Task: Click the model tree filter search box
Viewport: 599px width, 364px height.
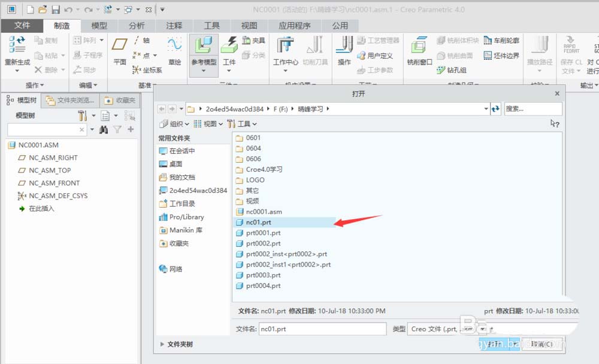Action: pyautogui.click(x=47, y=130)
